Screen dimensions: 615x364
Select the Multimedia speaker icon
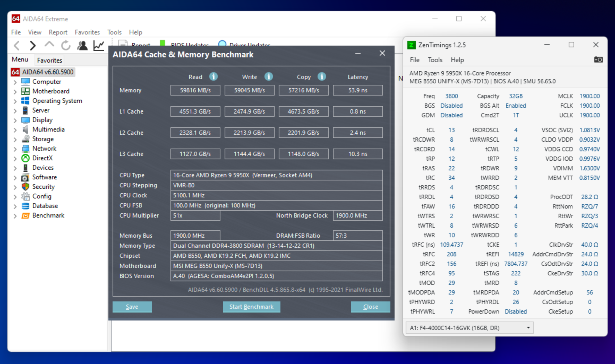(25, 129)
